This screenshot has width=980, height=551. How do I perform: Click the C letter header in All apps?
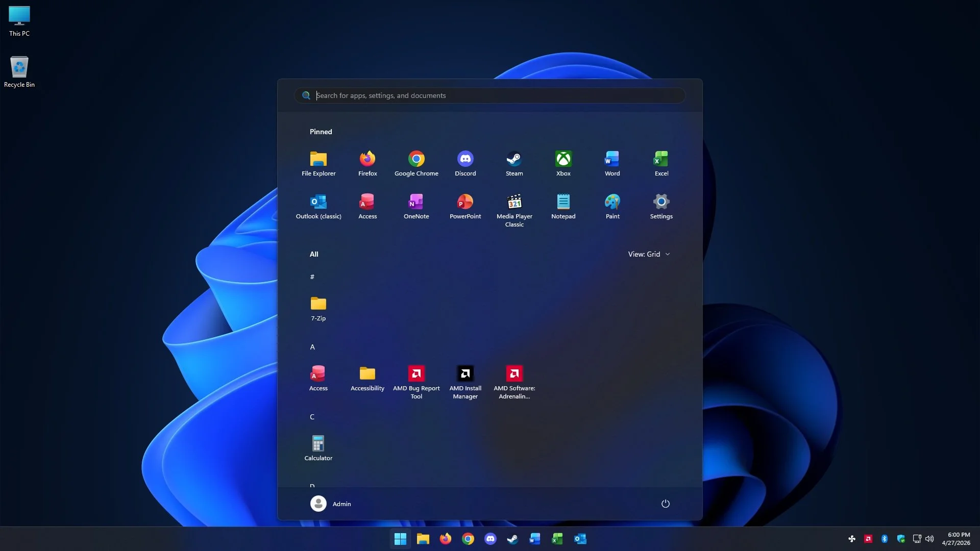pyautogui.click(x=312, y=417)
